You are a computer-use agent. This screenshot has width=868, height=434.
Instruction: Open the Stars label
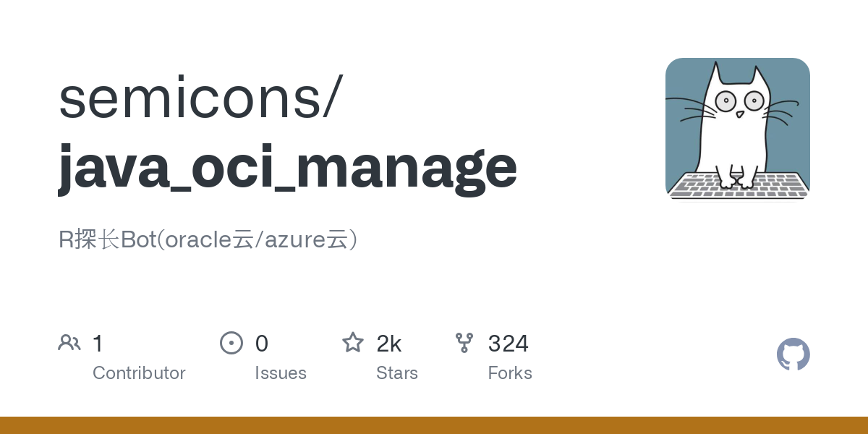pyautogui.click(x=397, y=373)
